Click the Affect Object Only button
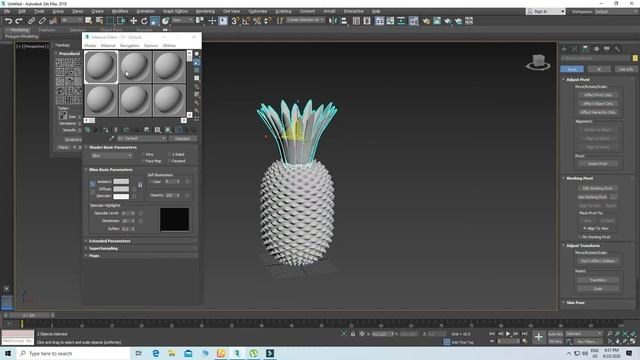This screenshot has width=640, height=360. 598,104
